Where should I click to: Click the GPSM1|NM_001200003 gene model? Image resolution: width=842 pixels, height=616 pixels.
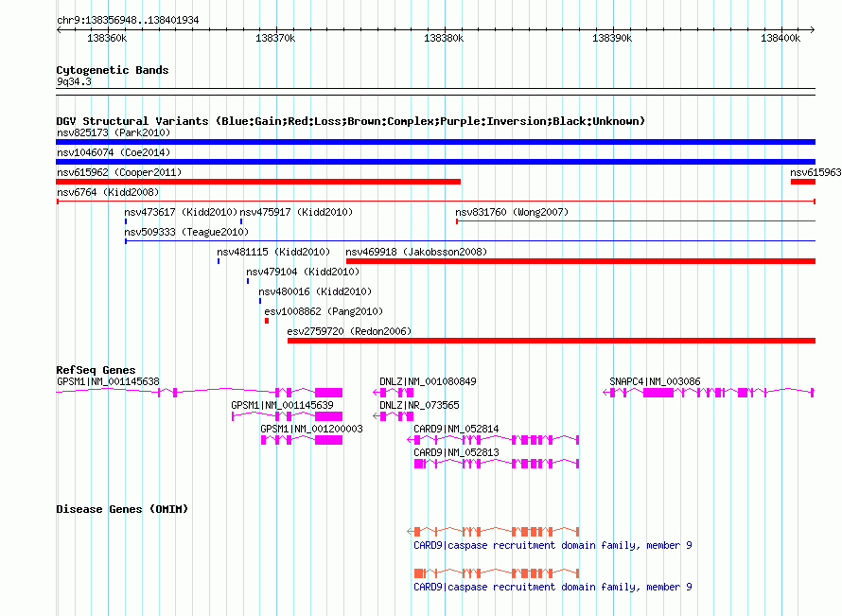pyautogui.click(x=301, y=440)
